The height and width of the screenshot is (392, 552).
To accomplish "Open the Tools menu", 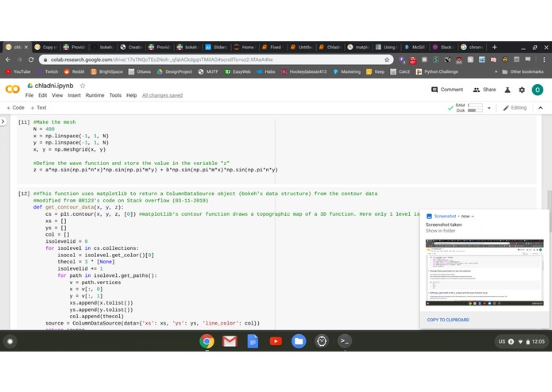I will pyautogui.click(x=115, y=95).
